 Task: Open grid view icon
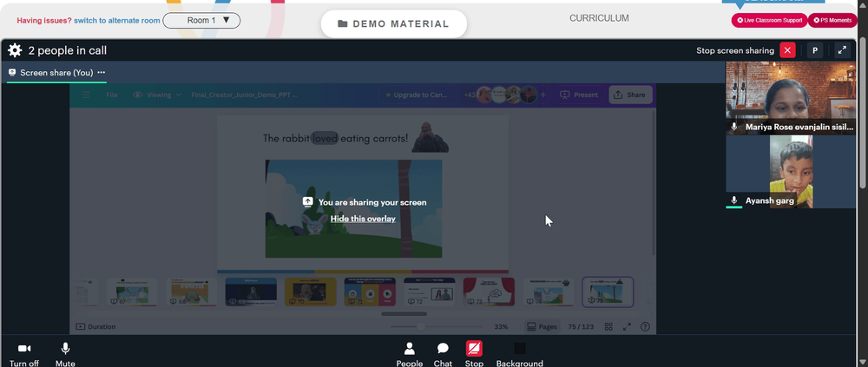[x=608, y=326]
